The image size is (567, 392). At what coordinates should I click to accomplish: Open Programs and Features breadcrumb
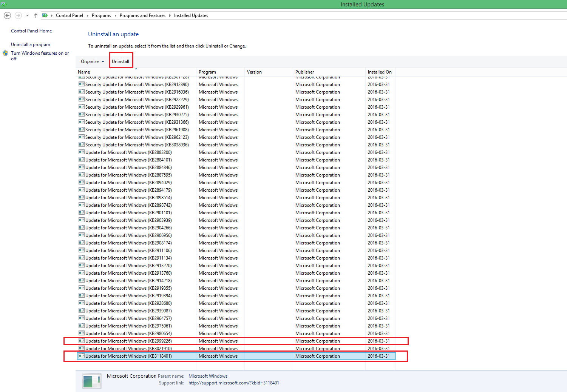142,15
